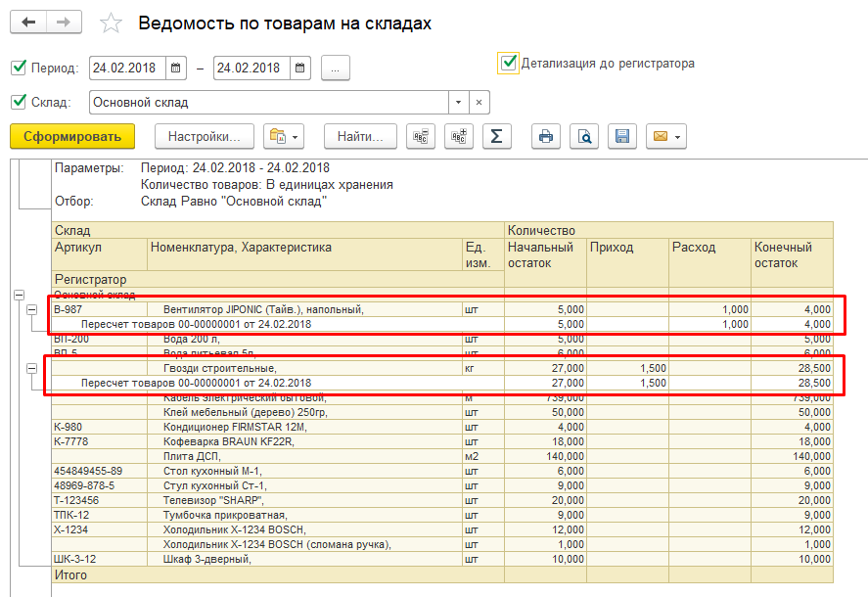Open the report variants dropdown menu
The width and height of the screenshot is (868, 597).
[x=286, y=136]
